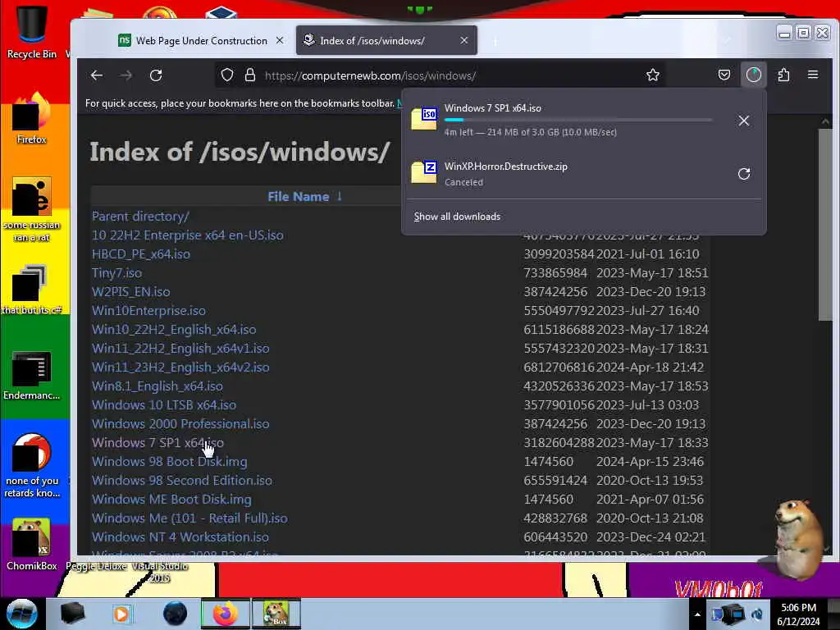This screenshot has width=840, height=630.
Task: Click Win11_23H2_English_x64v2.iso
Action: tap(180, 367)
